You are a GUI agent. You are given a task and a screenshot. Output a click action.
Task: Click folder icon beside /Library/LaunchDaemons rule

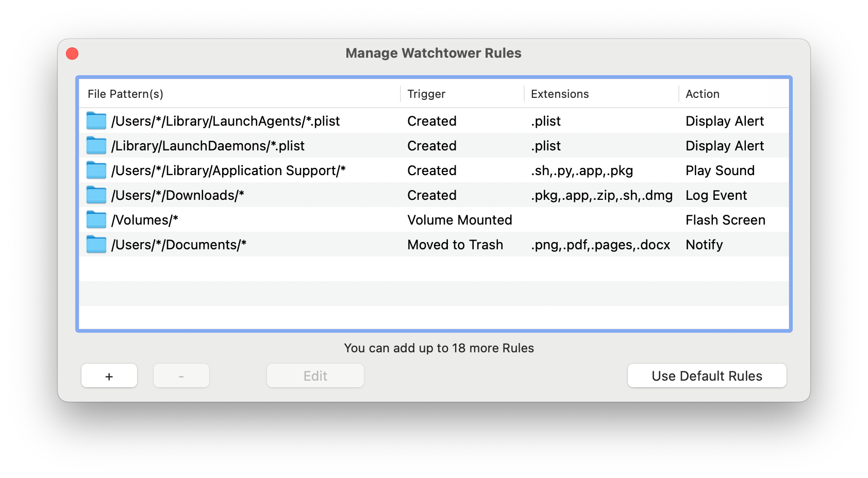(96, 146)
